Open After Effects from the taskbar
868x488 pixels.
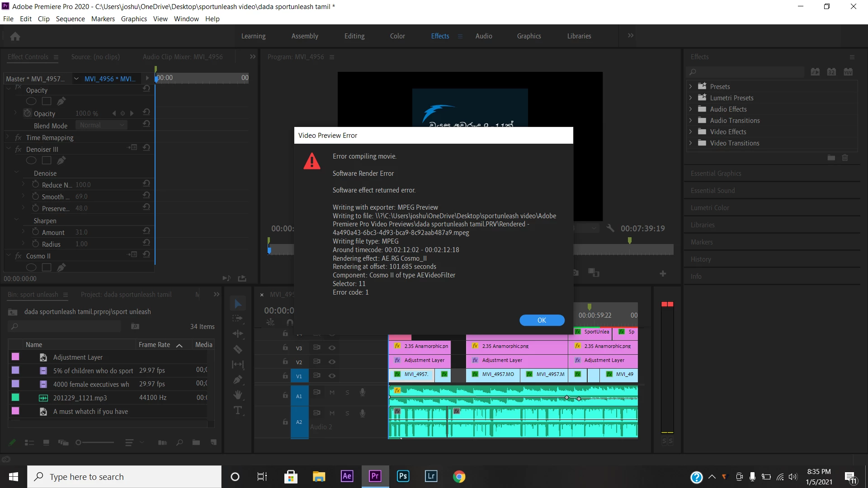(x=347, y=476)
